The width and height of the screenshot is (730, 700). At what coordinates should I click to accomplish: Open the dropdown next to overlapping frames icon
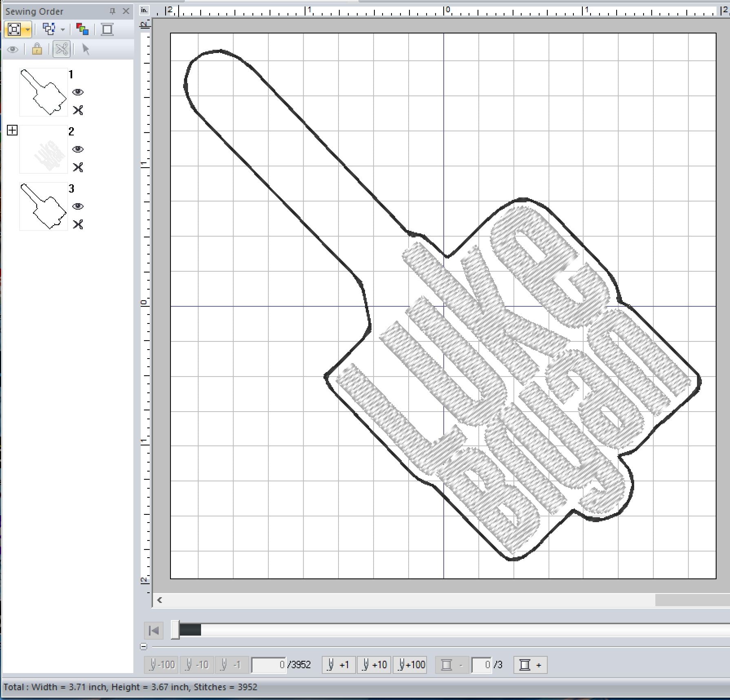(x=63, y=30)
